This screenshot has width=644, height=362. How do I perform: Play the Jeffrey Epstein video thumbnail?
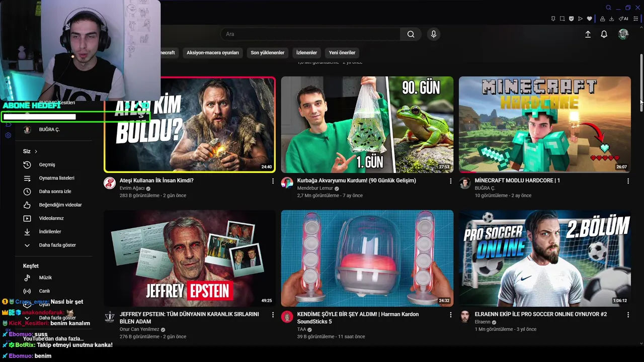click(190, 258)
